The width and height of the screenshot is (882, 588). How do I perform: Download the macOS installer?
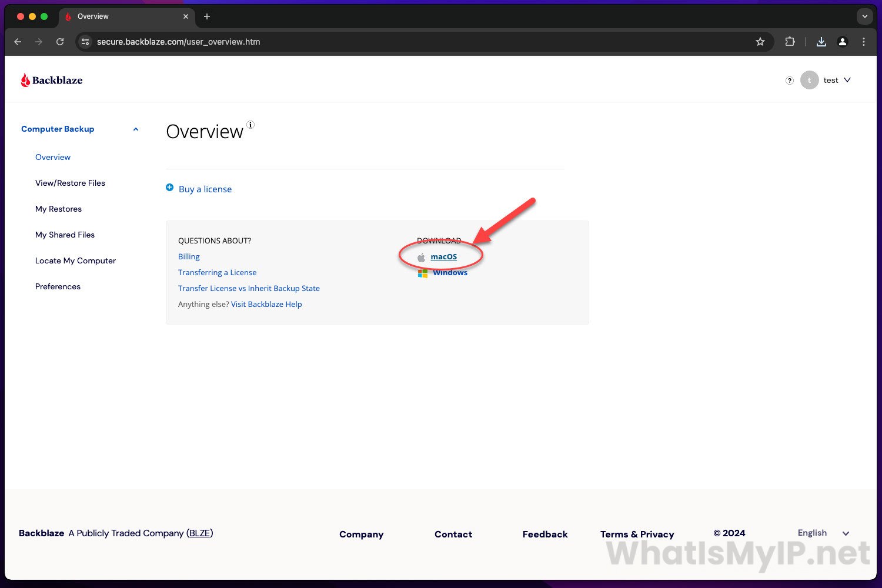click(x=443, y=256)
